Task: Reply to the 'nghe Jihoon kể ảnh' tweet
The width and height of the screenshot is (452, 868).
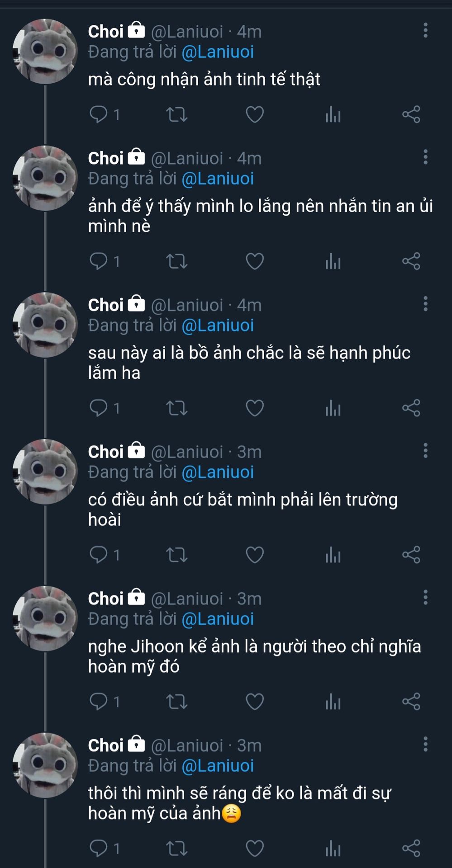Action: (x=99, y=701)
